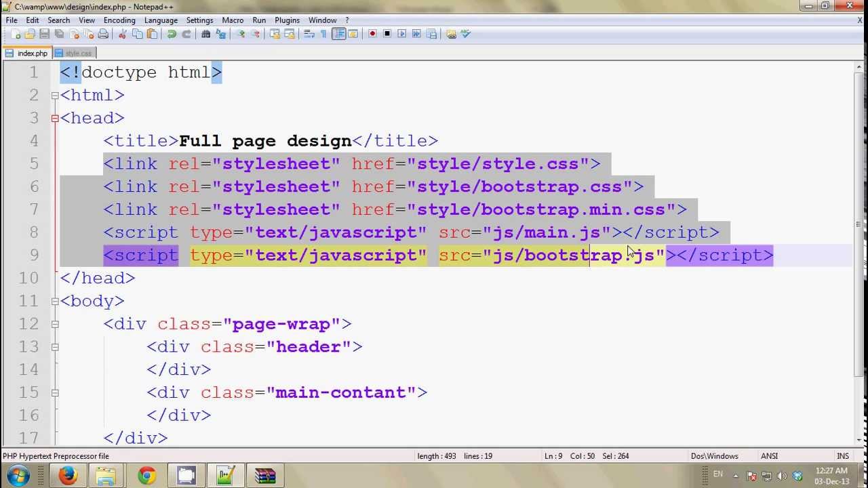Zoom out using the toolbar icon
Screen dimensions: 868x488
256,34
